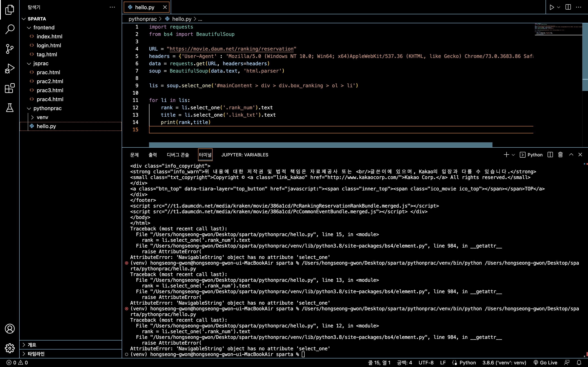
Task: Open the Testing flask view
Action: click(10, 107)
